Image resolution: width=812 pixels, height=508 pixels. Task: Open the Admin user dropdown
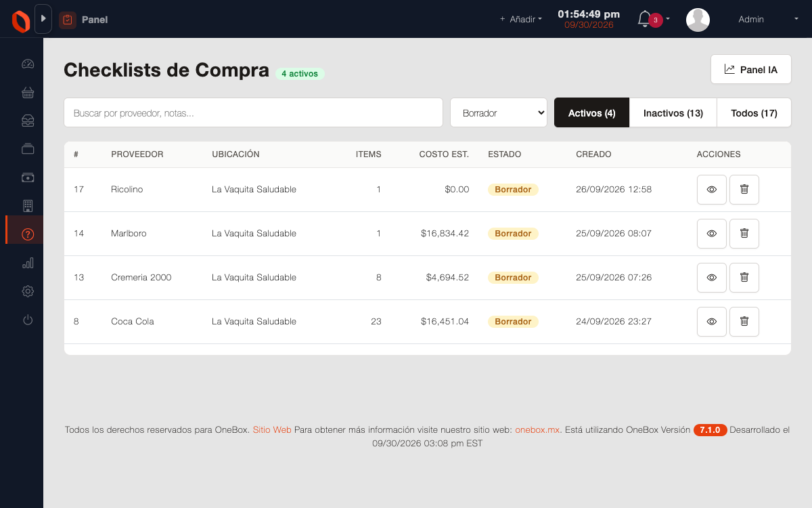[x=768, y=20]
